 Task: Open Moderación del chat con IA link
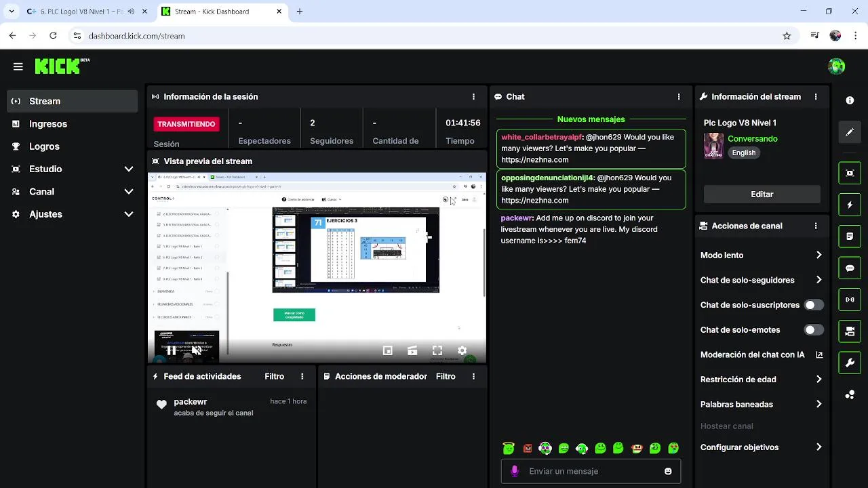762,354
